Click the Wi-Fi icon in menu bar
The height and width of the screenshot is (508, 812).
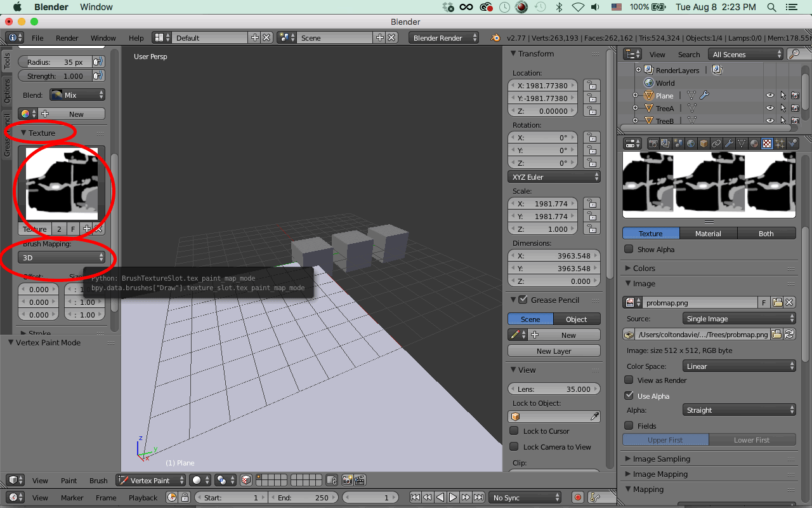(x=578, y=7)
